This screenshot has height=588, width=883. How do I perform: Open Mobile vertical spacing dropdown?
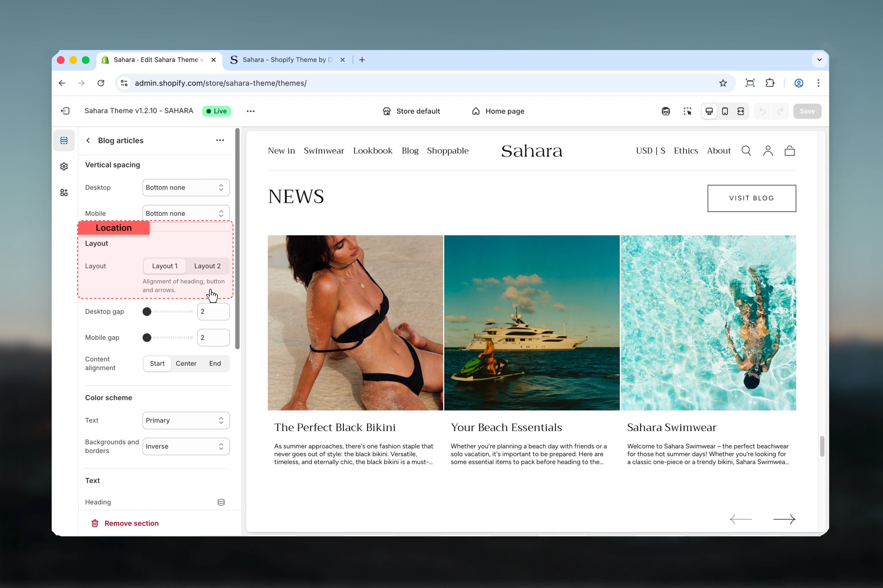186,213
